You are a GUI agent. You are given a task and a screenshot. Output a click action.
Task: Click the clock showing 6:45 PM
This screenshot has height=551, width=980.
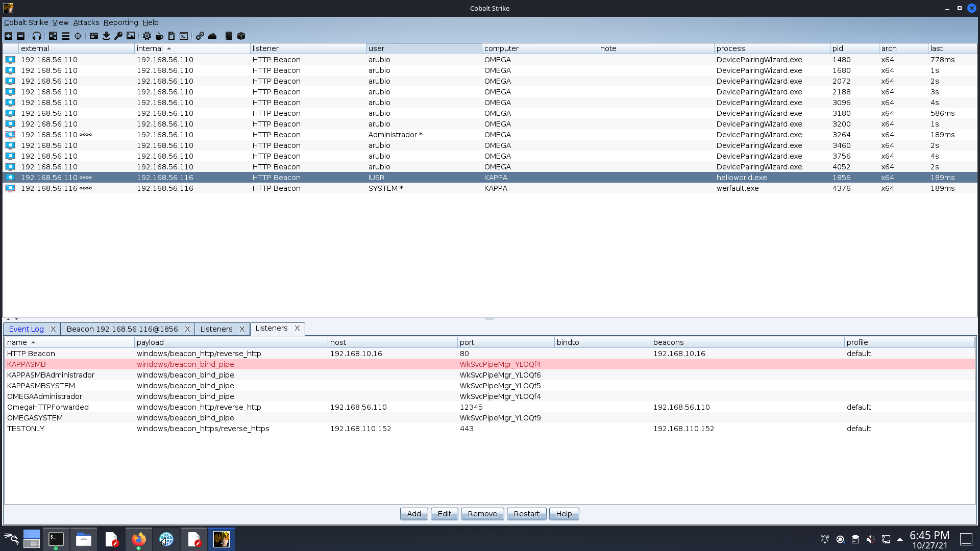coord(929,535)
